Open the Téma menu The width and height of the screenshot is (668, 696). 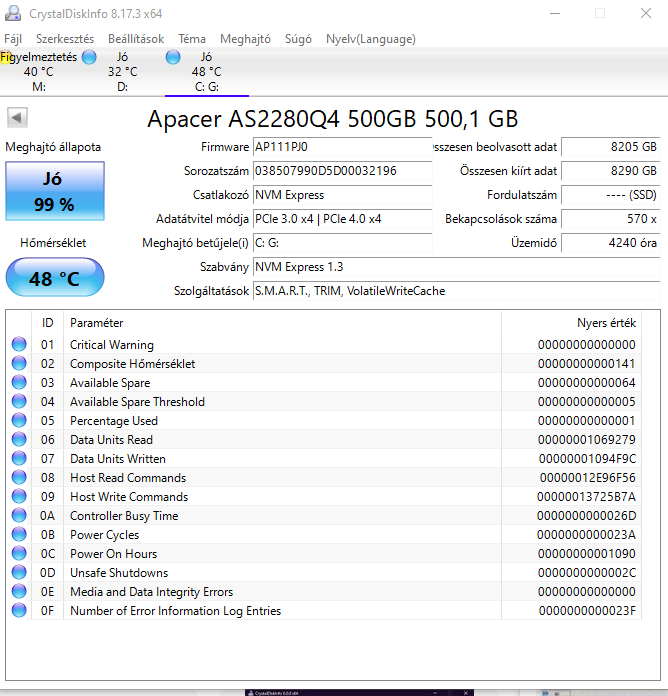pos(192,39)
